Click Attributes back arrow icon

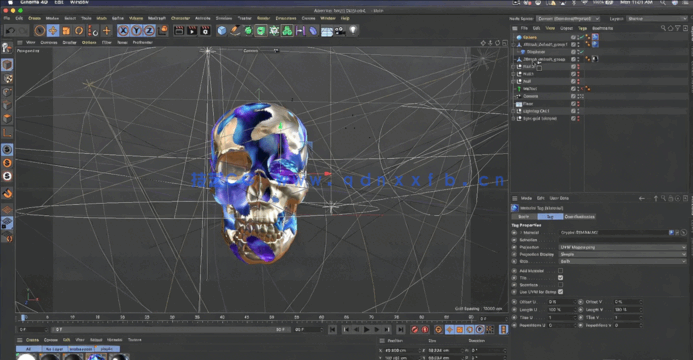pos(641,199)
